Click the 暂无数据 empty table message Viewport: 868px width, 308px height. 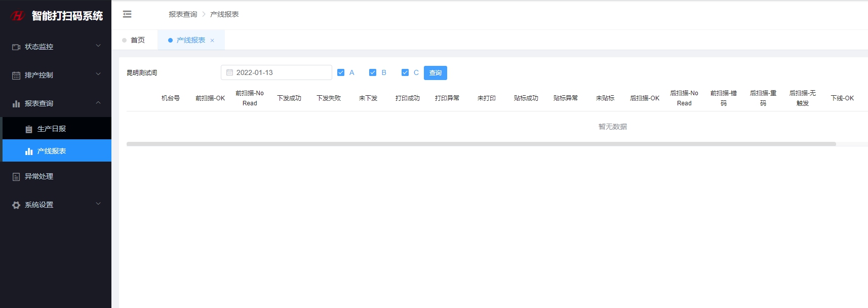tap(613, 127)
